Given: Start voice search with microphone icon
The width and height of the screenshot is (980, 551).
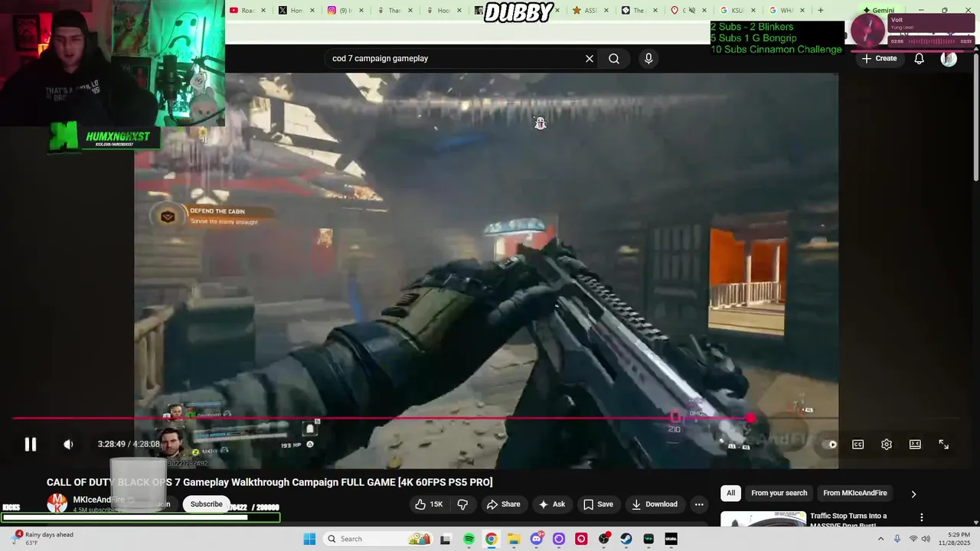Looking at the screenshot, I should (648, 59).
